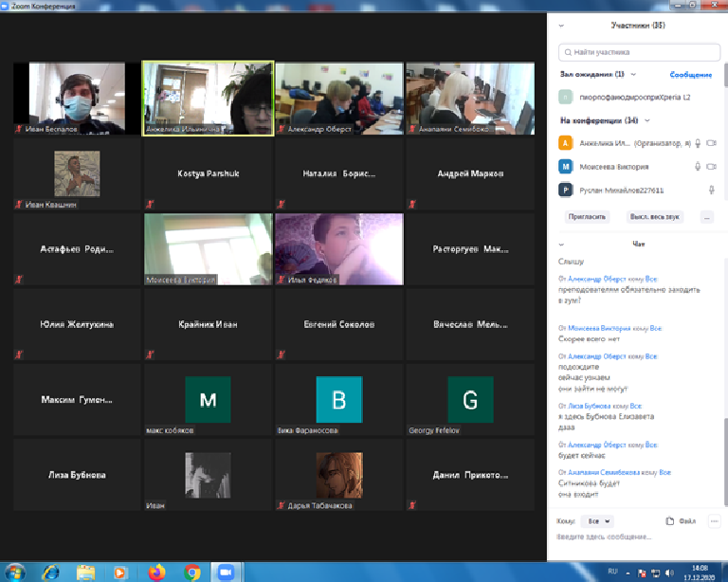Screen dimensions: 728x582
Task: Click the microphone icon next to Руслан Михайлов
Action: tap(710, 190)
